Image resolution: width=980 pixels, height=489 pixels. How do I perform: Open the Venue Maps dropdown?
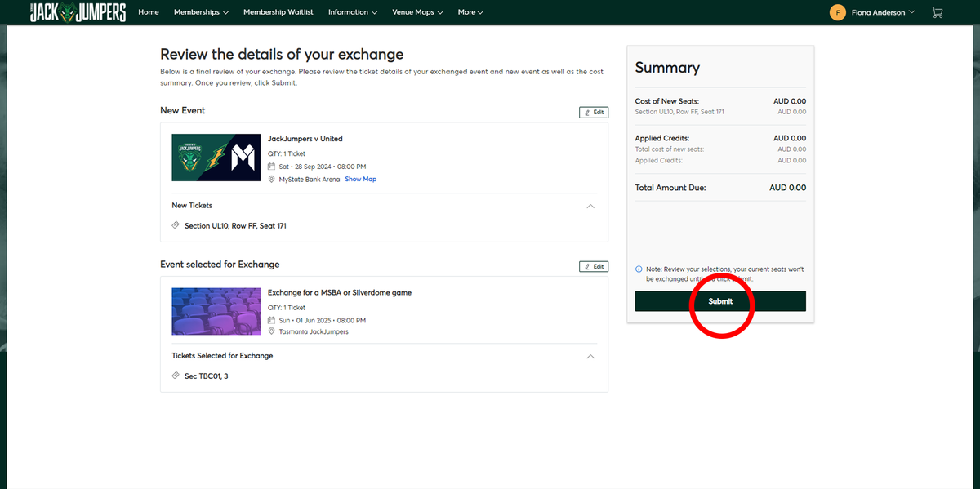click(417, 12)
